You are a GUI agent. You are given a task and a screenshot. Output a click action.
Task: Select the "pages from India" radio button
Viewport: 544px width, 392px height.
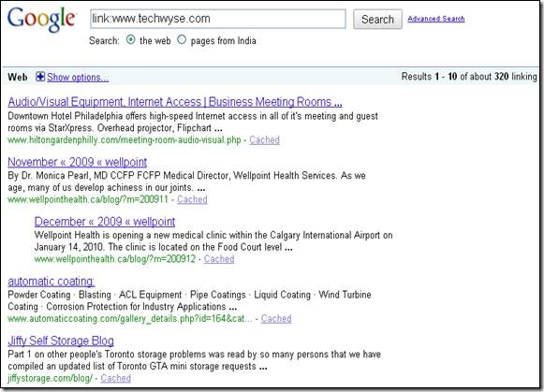click(182, 40)
